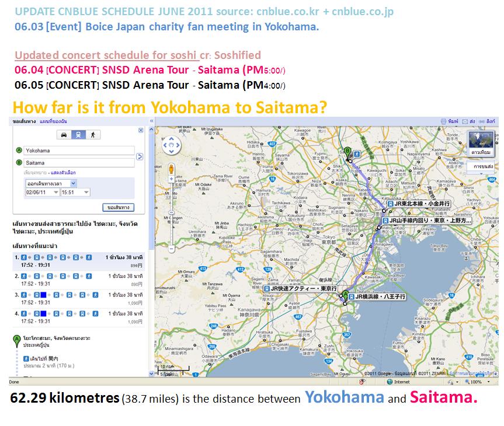This screenshot has height=426, width=504.
Task: Toggle the การขนส่ง transit layer button
Action: [x=481, y=166]
